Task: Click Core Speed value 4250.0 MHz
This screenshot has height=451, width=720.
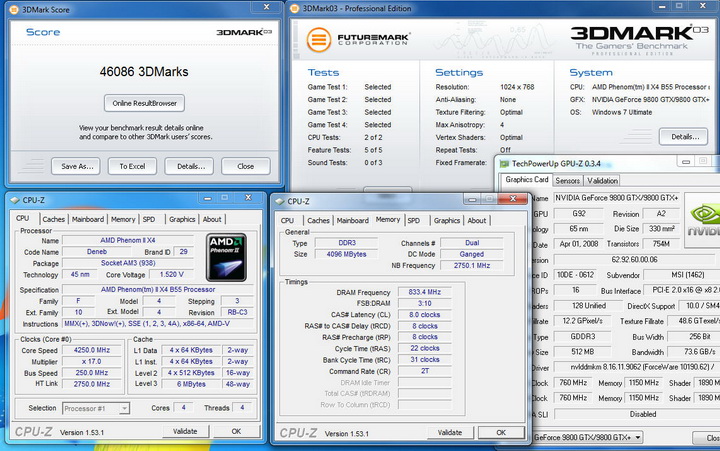Action: [92, 350]
